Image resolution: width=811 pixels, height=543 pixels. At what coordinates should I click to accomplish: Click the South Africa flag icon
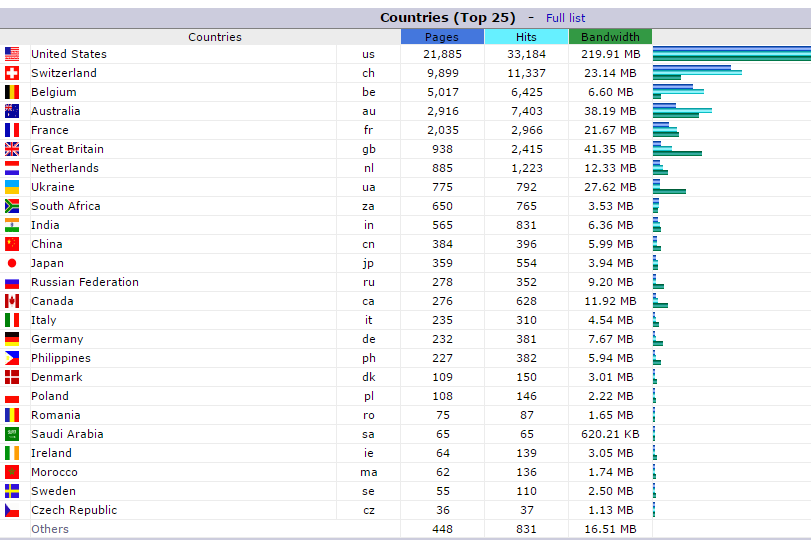[12, 206]
